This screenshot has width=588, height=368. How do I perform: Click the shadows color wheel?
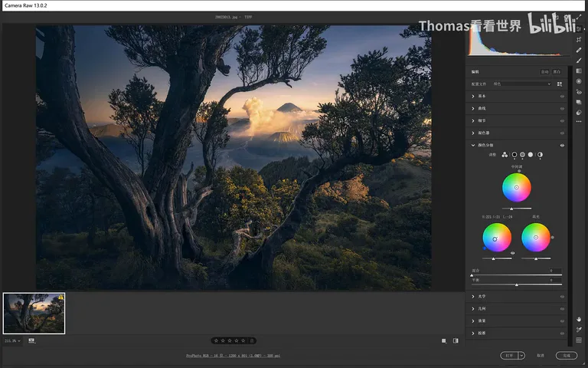tap(497, 238)
